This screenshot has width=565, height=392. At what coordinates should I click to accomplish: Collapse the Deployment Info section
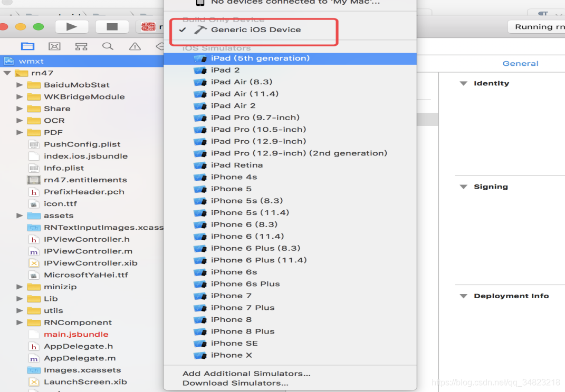pos(463,296)
